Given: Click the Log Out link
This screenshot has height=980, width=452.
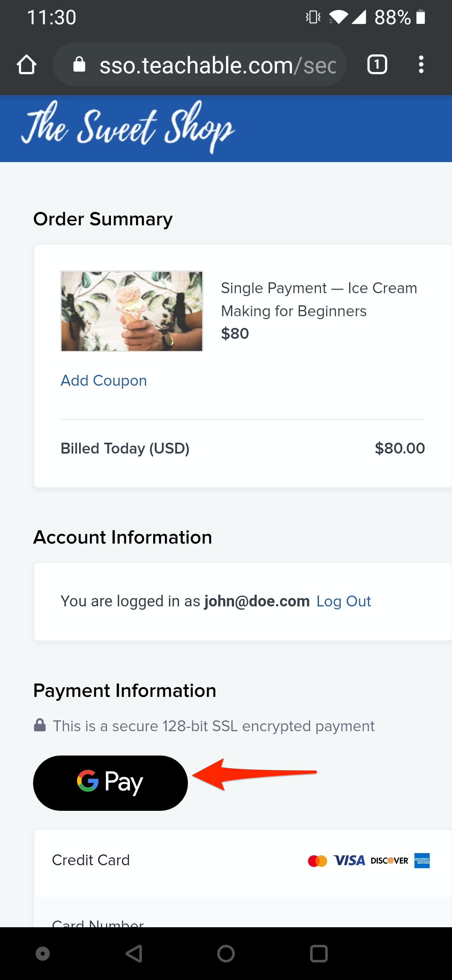Looking at the screenshot, I should point(344,601).
